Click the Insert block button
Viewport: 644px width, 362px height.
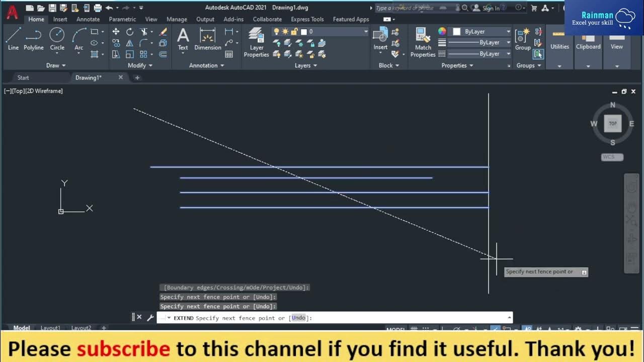tap(380, 39)
